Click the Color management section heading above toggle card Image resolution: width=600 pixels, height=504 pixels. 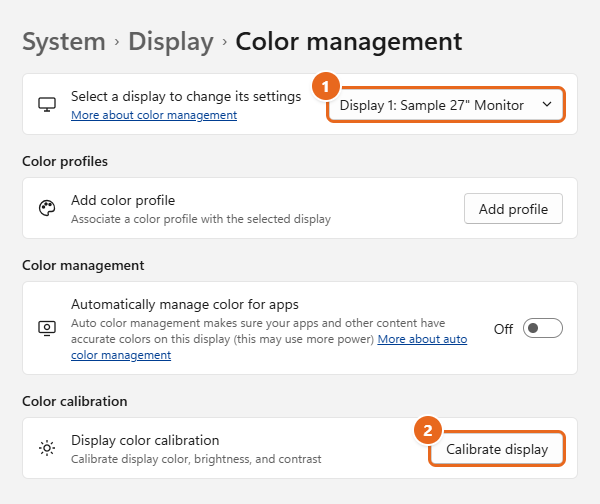83,265
